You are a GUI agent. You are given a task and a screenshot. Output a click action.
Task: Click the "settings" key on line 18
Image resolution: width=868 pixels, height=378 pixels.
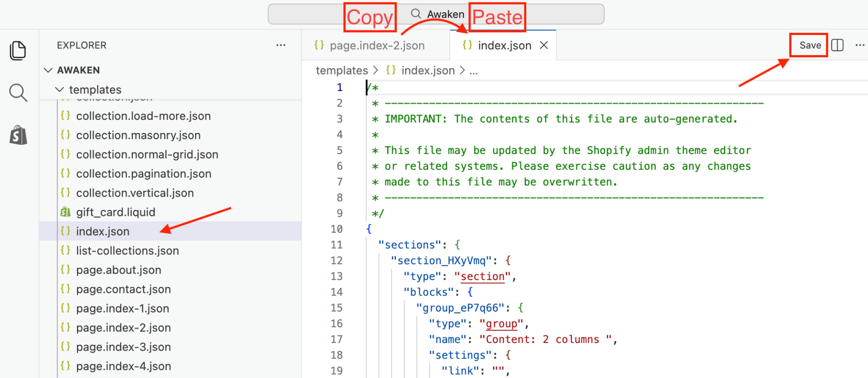[460, 355]
